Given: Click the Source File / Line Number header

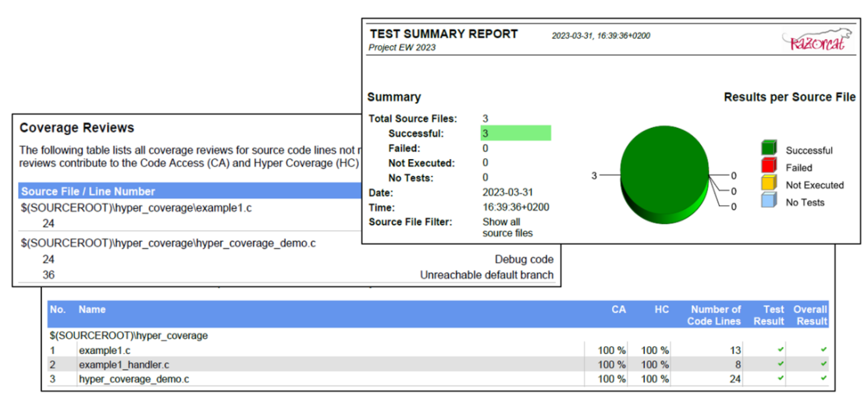Looking at the screenshot, I should pyautogui.click(x=88, y=191).
